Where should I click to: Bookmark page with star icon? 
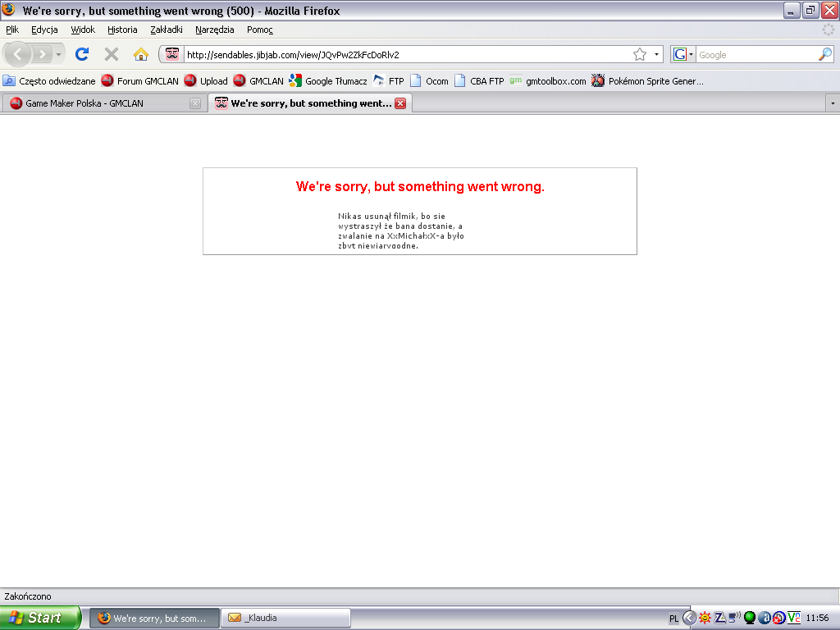(x=640, y=54)
